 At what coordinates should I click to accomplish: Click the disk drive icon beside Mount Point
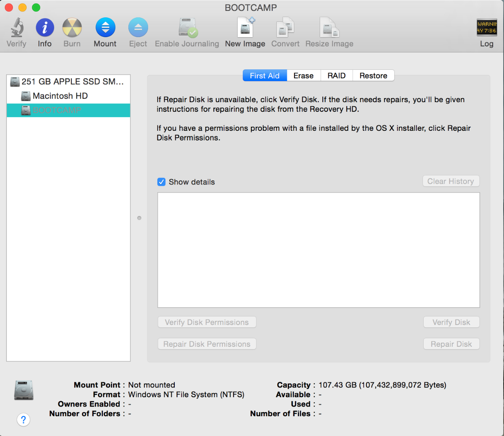(24, 390)
